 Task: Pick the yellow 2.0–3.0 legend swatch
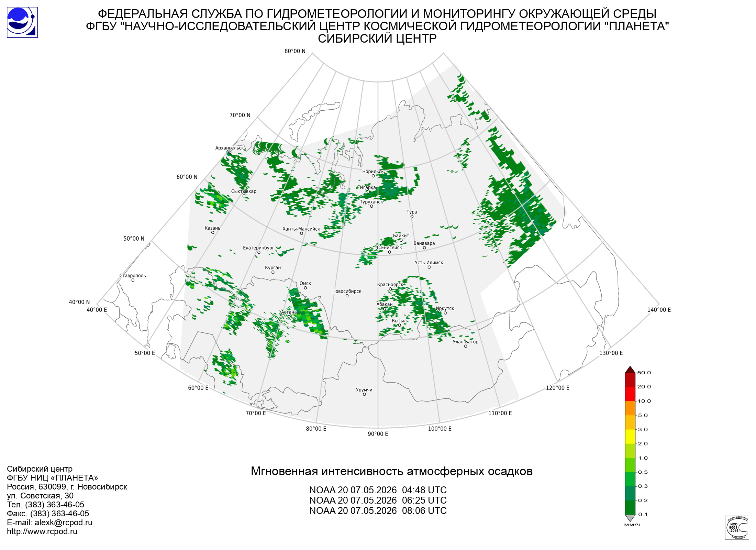[630, 437]
